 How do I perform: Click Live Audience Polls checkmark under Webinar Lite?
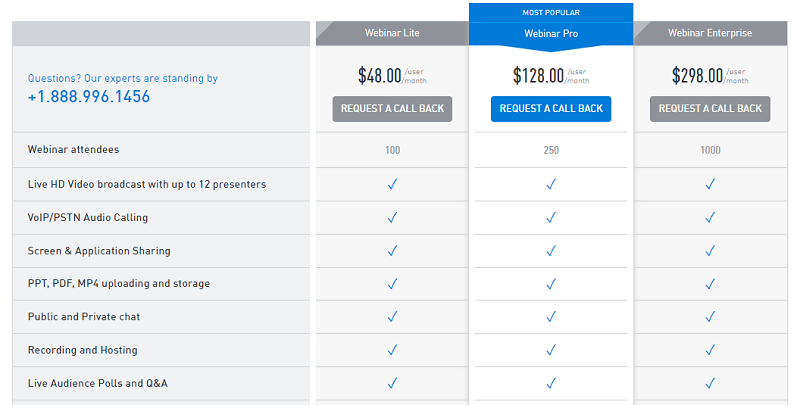pyautogui.click(x=392, y=383)
